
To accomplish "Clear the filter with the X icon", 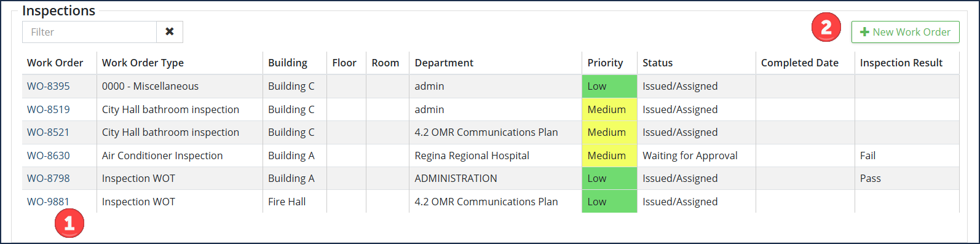I will coord(170,32).
